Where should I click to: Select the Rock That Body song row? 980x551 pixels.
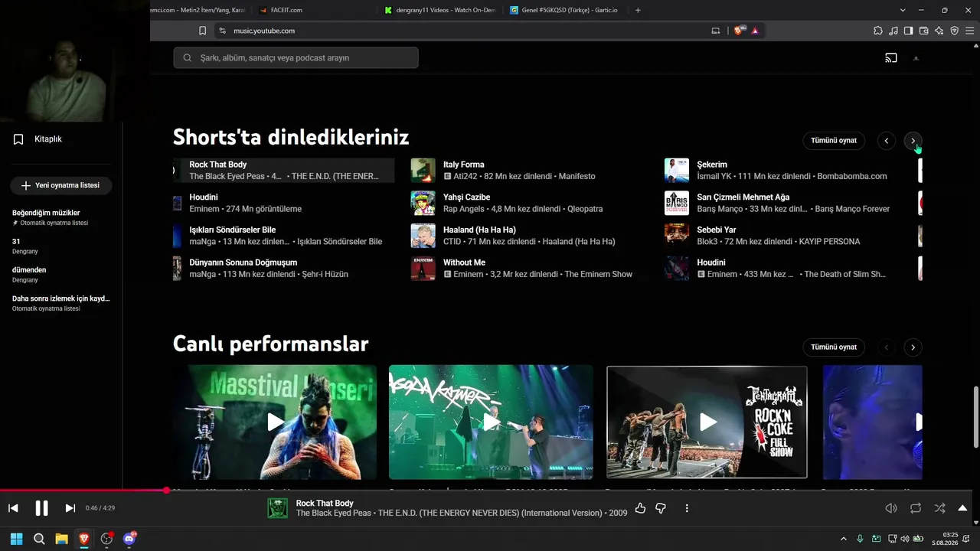point(284,171)
